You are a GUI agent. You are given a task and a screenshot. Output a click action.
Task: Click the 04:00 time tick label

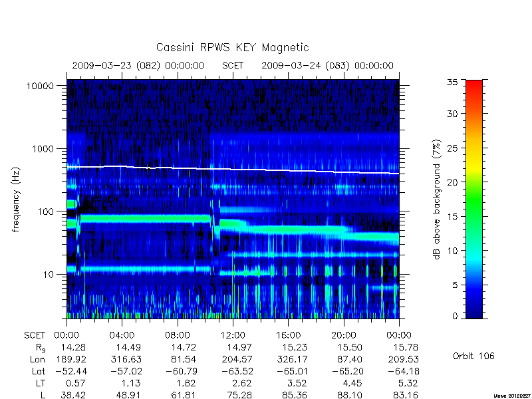coord(122,336)
